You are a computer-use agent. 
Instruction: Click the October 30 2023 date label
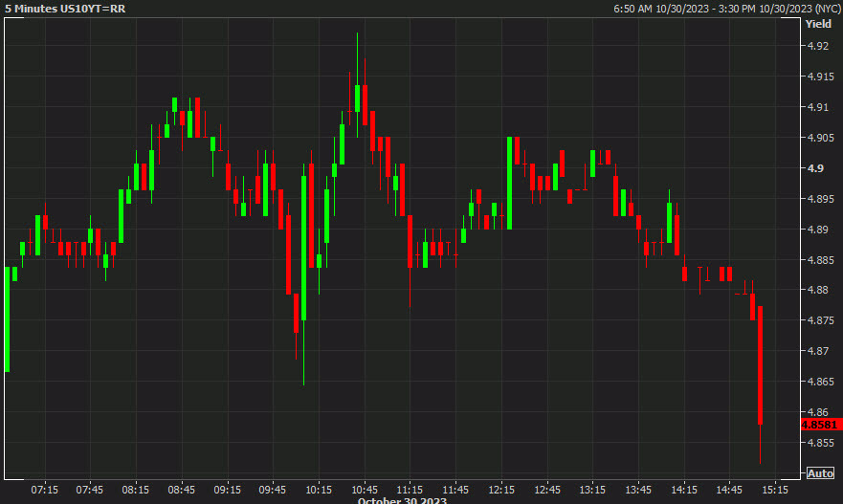tap(402, 500)
